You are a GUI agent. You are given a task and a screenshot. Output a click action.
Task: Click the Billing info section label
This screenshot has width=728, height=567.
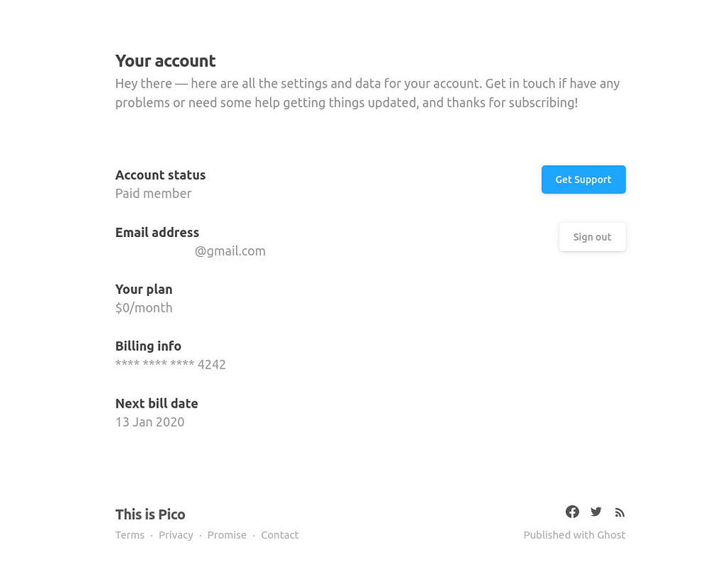tap(148, 346)
